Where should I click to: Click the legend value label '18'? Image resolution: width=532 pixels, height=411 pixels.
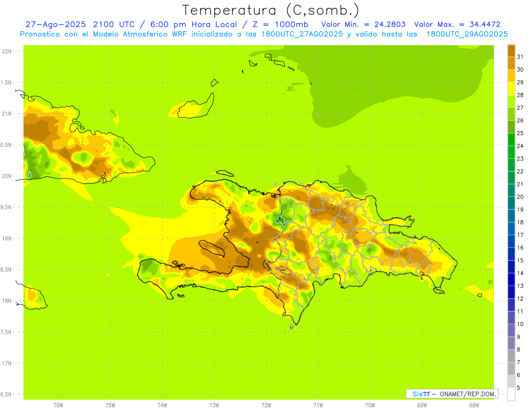tap(520, 222)
